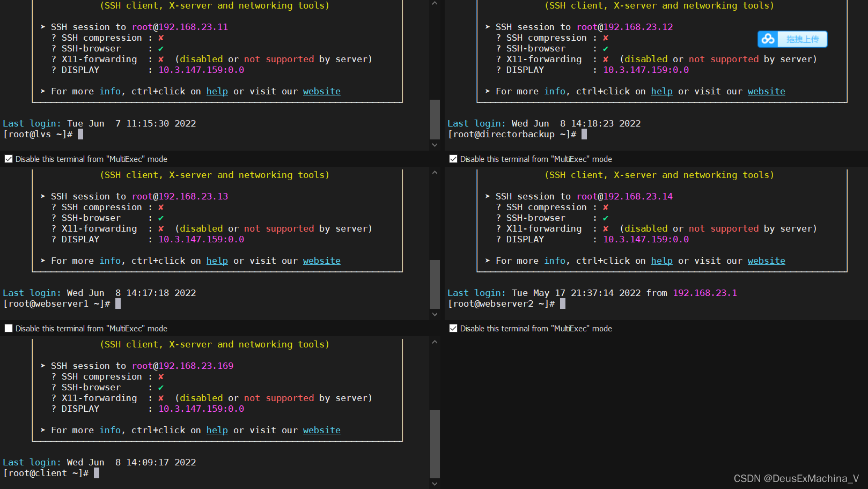Toggle MultiExec disable checkbox under the directorbackup terminal
Image resolution: width=868 pixels, height=489 pixels.
point(453,159)
